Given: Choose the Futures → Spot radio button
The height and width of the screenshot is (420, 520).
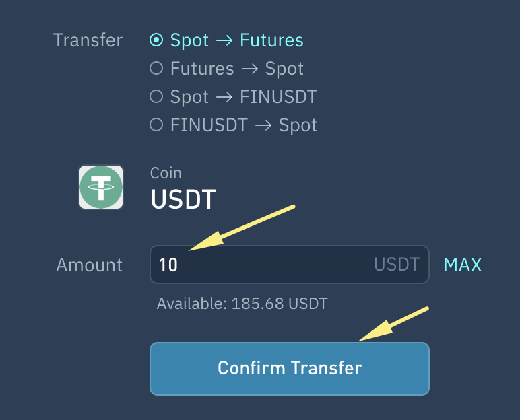Looking at the screenshot, I should (156, 69).
